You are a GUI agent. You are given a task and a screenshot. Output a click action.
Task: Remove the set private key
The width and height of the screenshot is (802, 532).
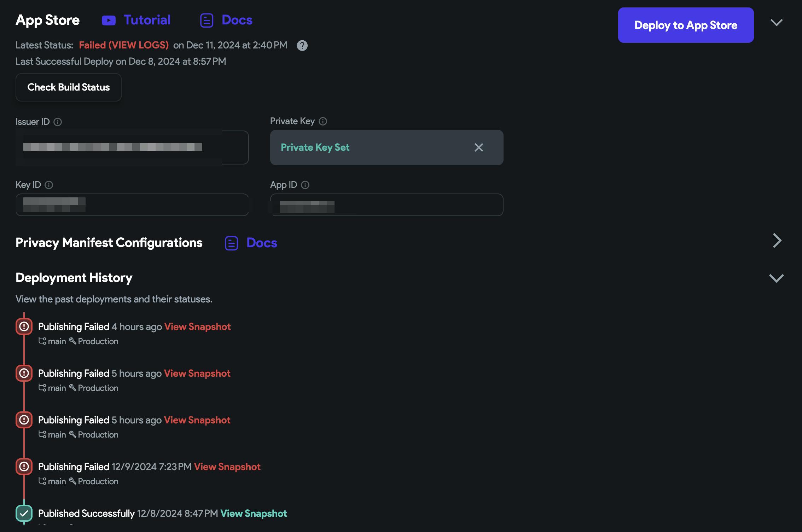coord(478,148)
